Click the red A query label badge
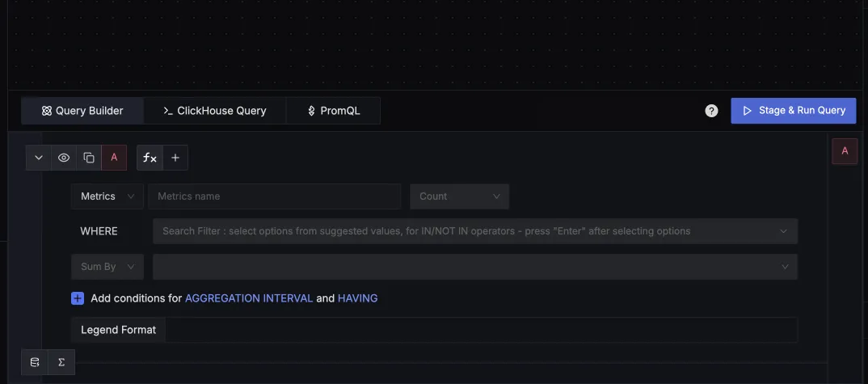The image size is (868, 384). [x=114, y=158]
